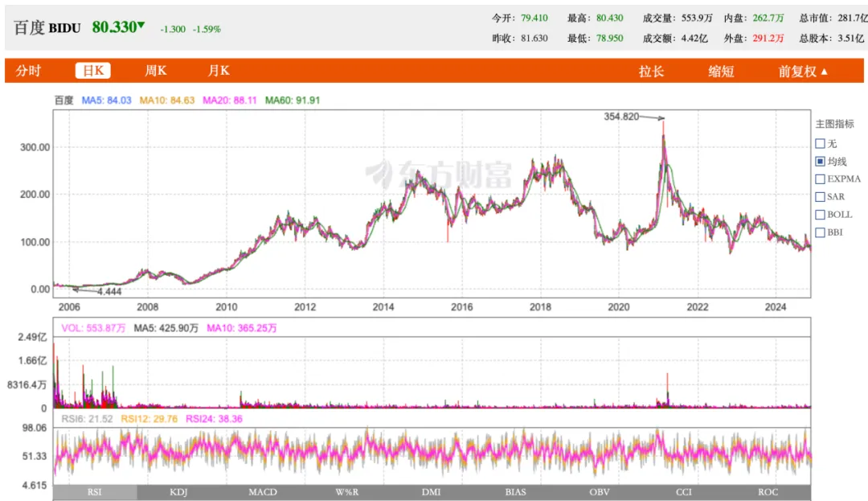Click the 4.444 lowest price marker
The image size is (868, 501).
(x=109, y=292)
